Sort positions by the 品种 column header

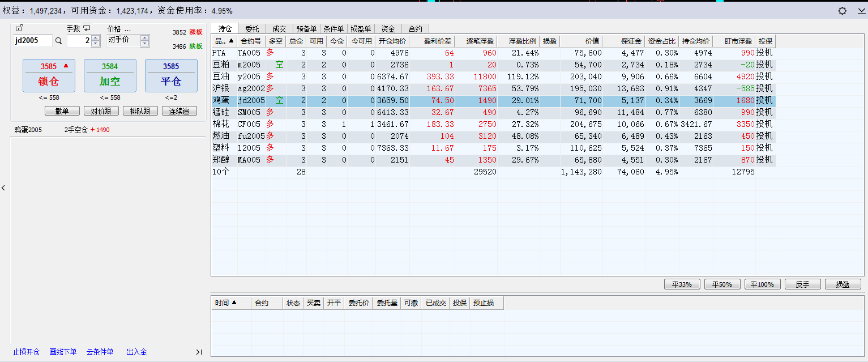pos(224,41)
